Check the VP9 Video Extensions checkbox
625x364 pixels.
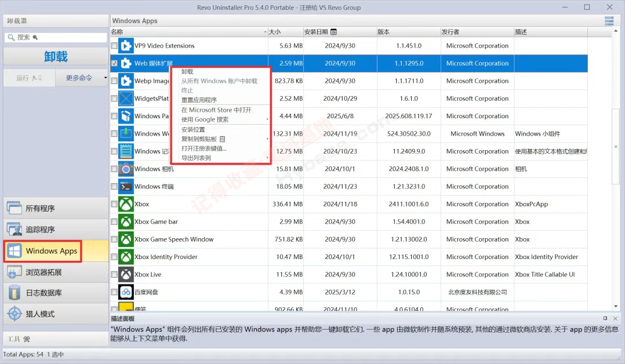(x=114, y=46)
